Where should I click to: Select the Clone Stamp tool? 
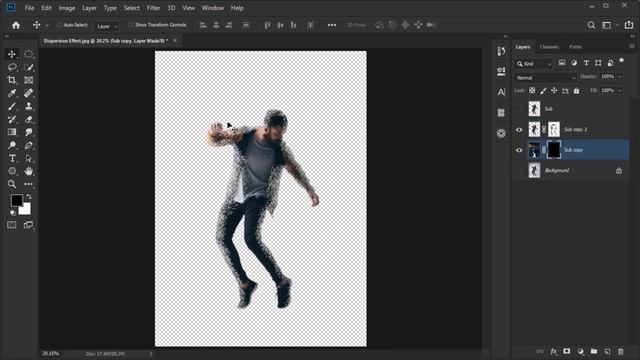[x=28, y=106]
